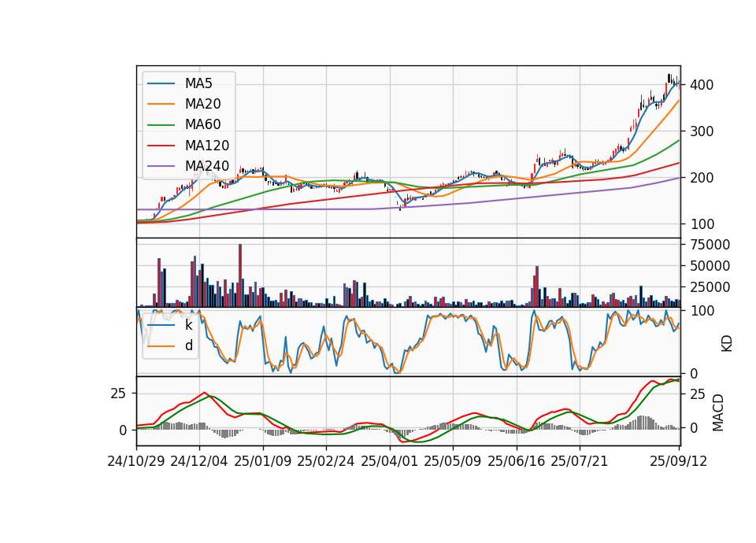This screenshot has width=756, height=543.
Task: Click the 24/10/29 date label
Action: (x=136, y=462)
